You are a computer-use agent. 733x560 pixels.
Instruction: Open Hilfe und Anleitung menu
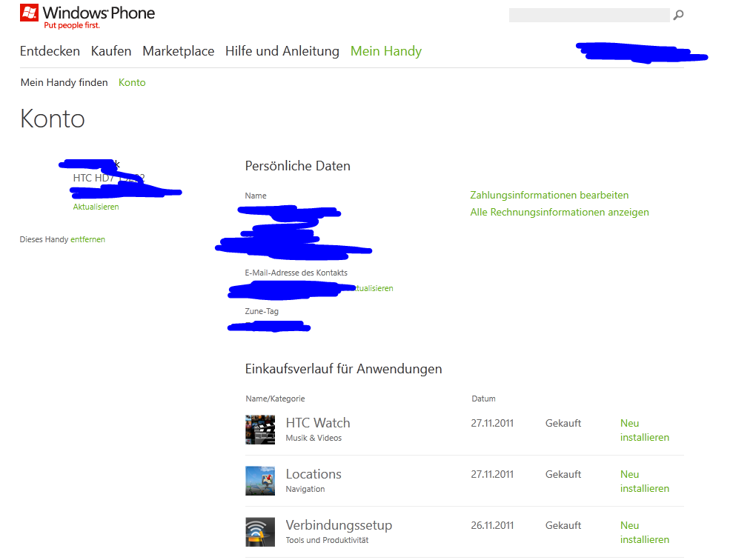[x=282, y=51]
